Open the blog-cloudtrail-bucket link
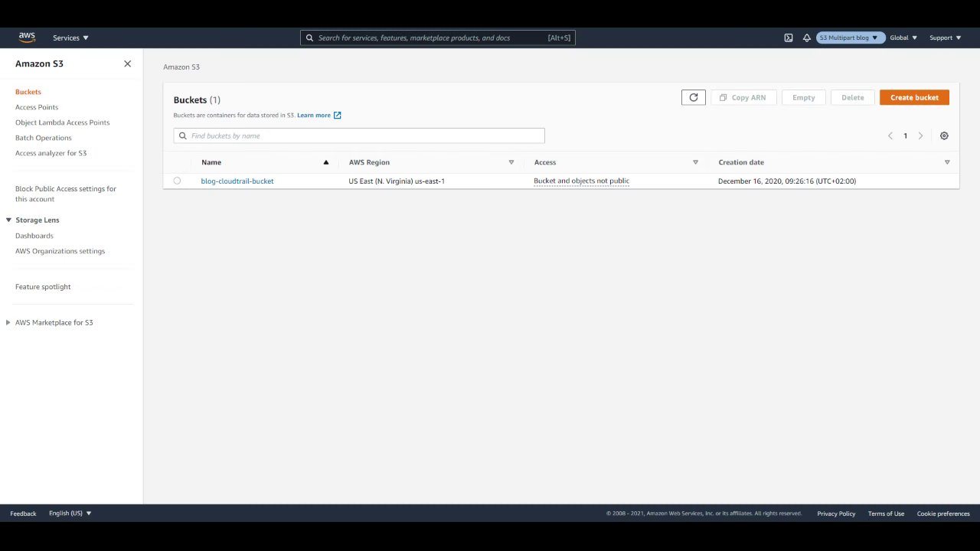The height and width of the screenshot is (551, 980). coord(237,181)
